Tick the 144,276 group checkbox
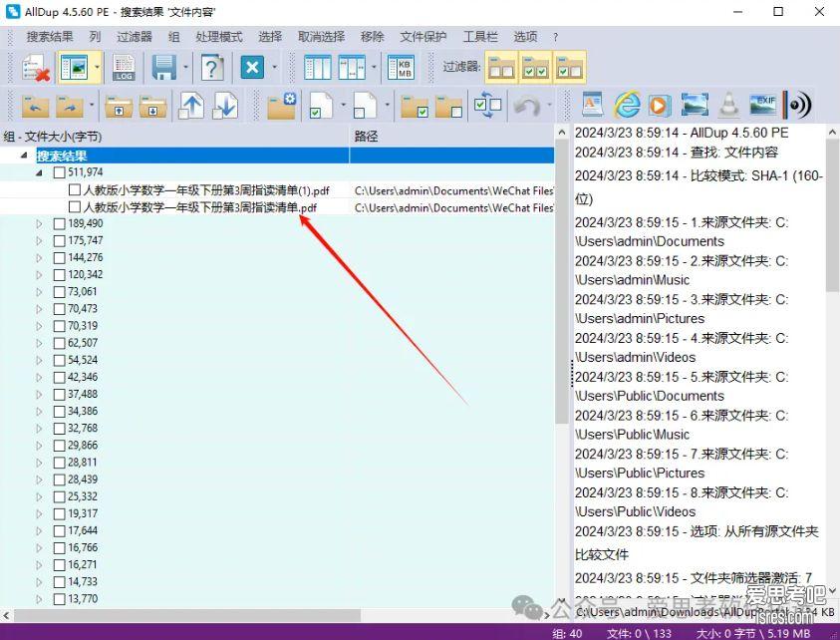The height and width of the screenshot is (640, 840). [60, 258]
